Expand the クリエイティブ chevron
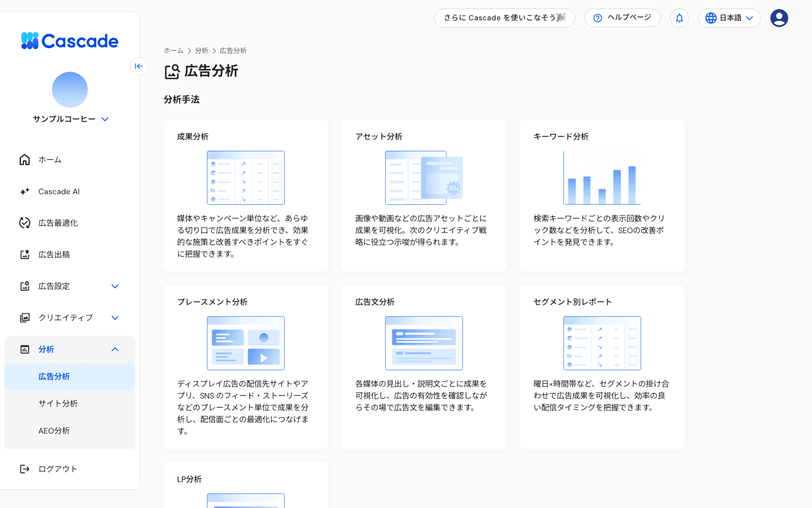The width and height of the screenshot is (812, 508). [x=115, y=318]
